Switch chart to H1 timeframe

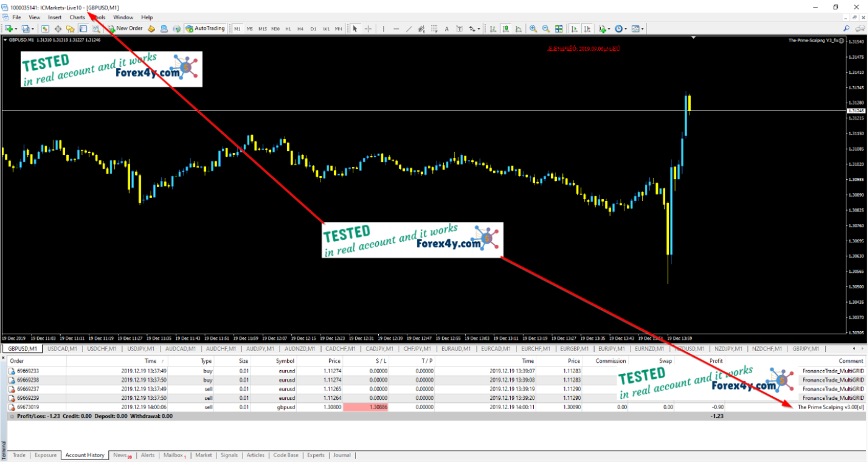(x=288, y=29)
